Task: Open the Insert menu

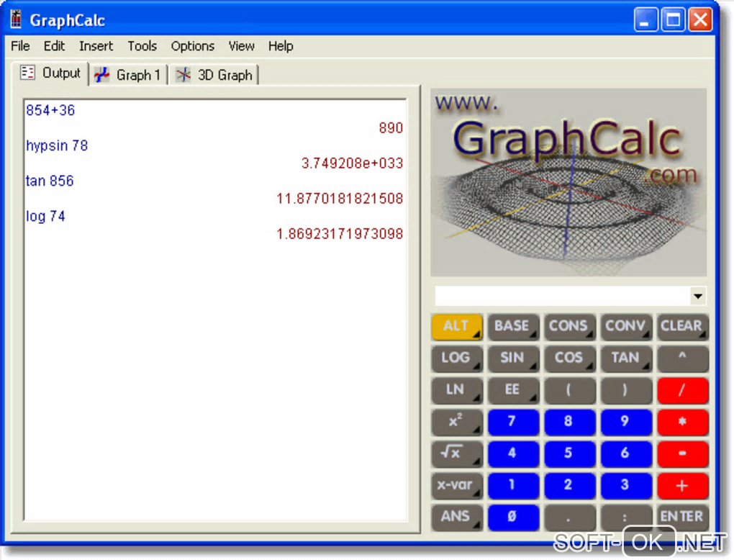Action: coord(96,46)
